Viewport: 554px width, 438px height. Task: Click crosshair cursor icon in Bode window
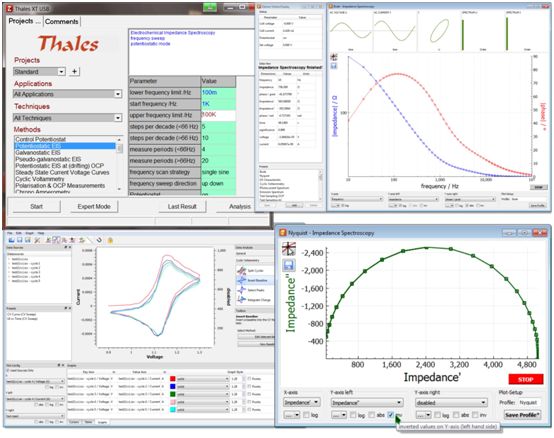click(334, 57)
